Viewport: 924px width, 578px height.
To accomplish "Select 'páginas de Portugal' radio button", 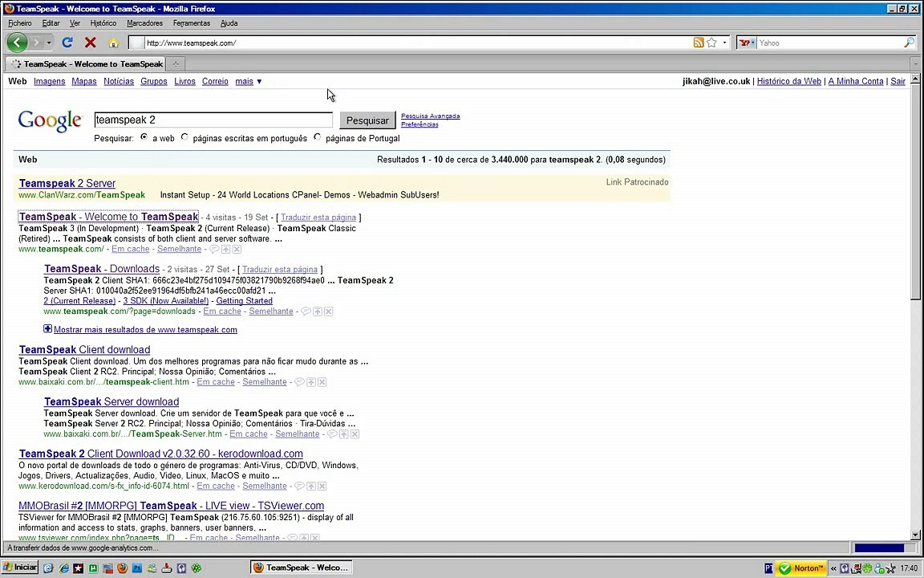I will (x=318, y=137).
